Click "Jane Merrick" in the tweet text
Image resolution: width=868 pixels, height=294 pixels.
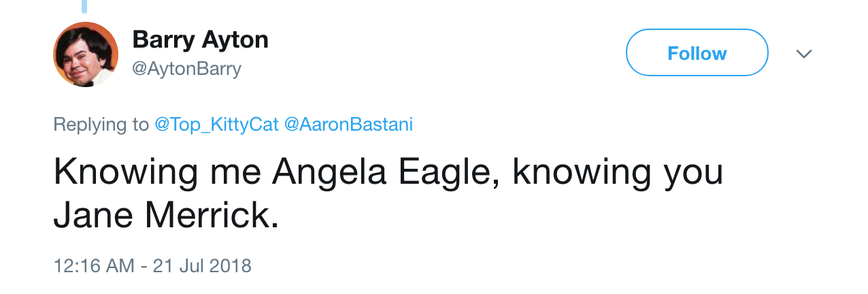coord(166,214)
